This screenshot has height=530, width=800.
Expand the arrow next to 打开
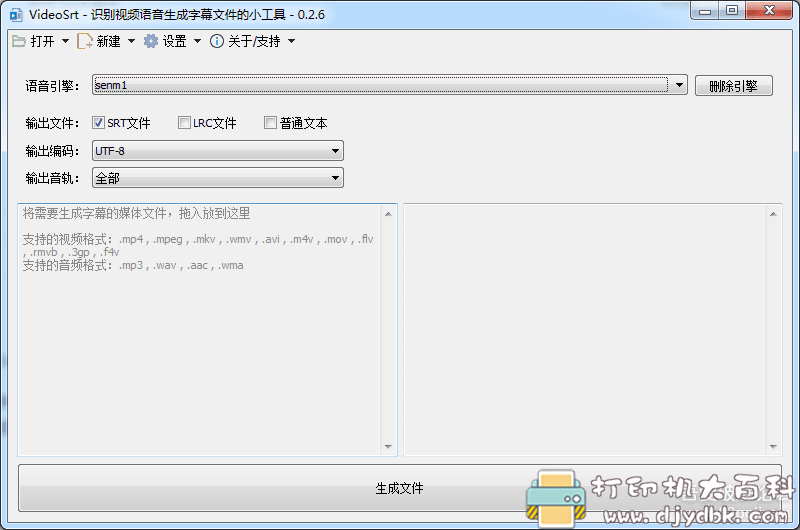pos(65,41)
